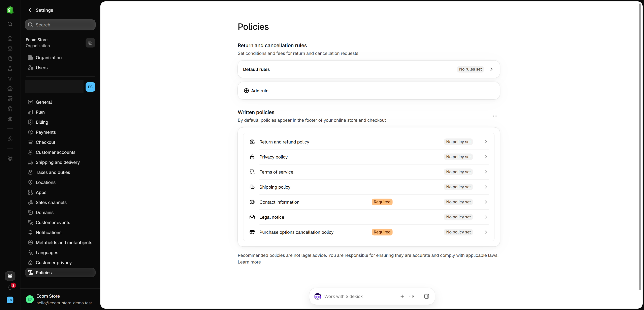This screenshot has width=644, height=310.
Task: Click Ecom Store account at bottom
Action: pyautogui.click(x=60, y=299)
